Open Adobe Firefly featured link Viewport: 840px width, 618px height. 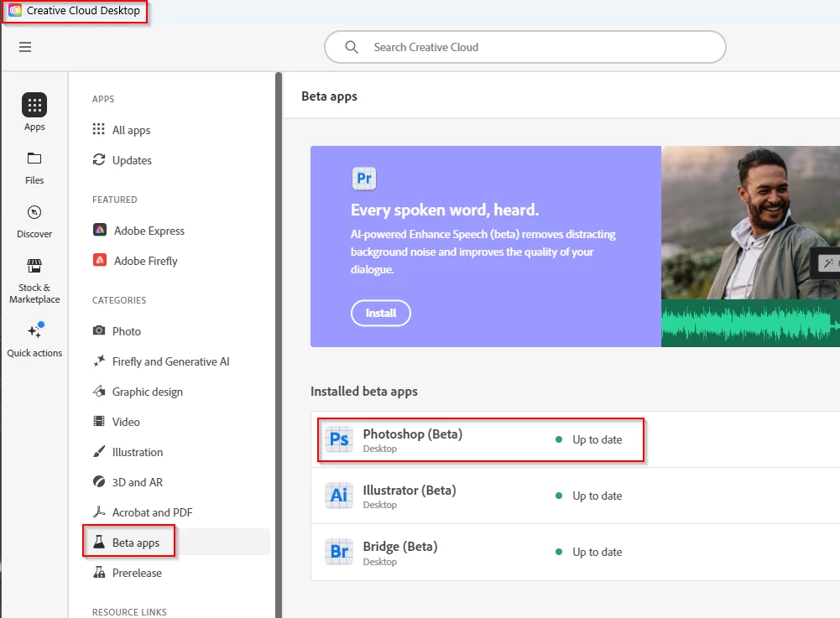coord(146,260)
